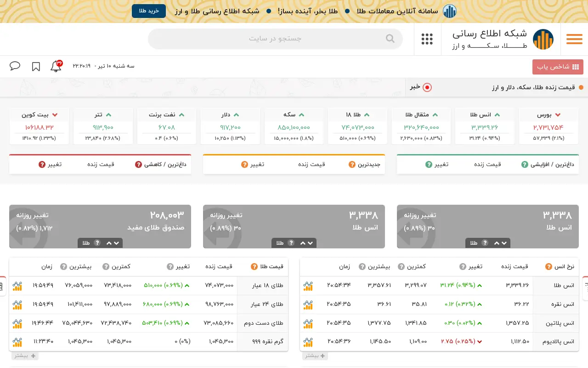Viewport: 588px width, 368px height.
Task: Open the hamburger main menu
Action: 574,40
